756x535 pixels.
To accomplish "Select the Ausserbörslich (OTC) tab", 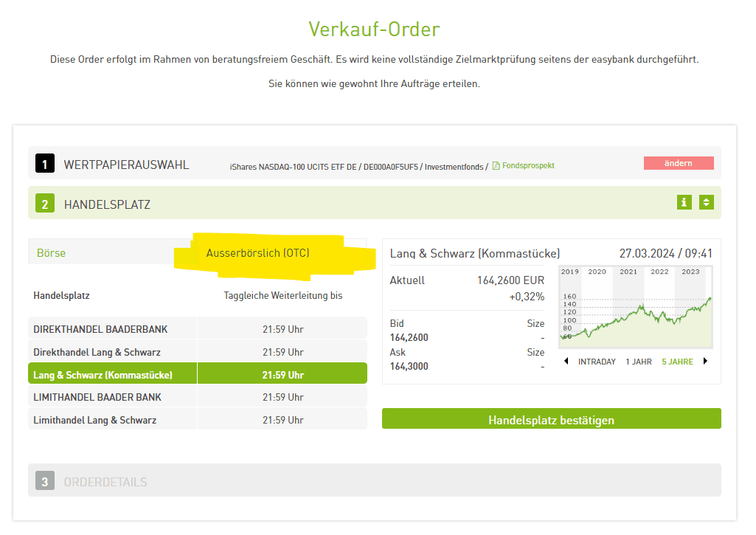I will (x=257, y=253).
